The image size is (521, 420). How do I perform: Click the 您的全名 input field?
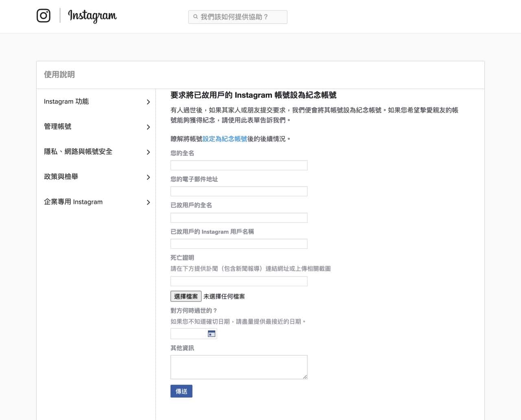coord(239,165)
